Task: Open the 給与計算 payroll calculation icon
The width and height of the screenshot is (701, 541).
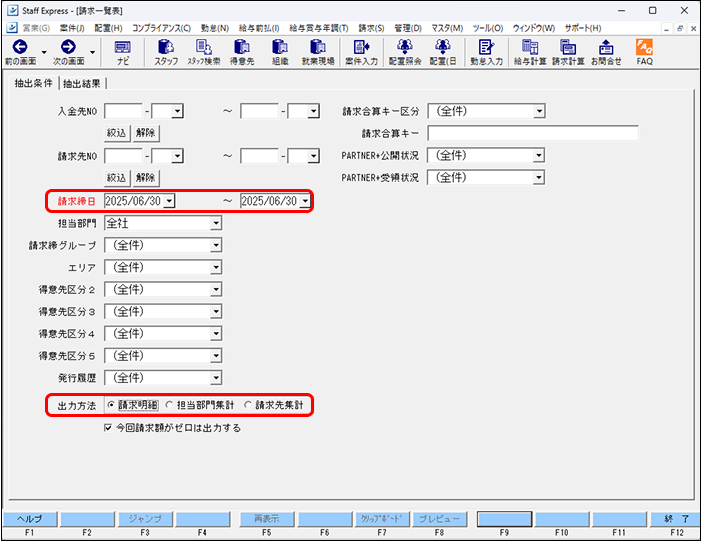Action: [x=530, y=52]
